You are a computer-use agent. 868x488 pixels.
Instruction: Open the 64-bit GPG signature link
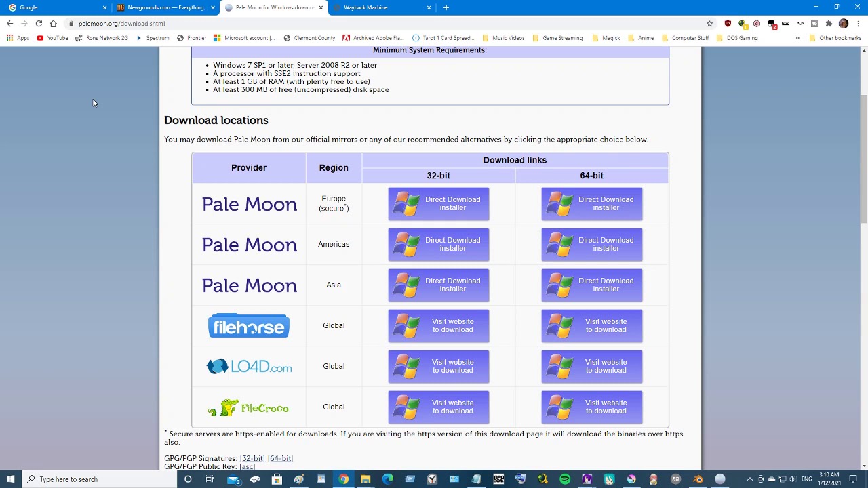coord(280,459)
